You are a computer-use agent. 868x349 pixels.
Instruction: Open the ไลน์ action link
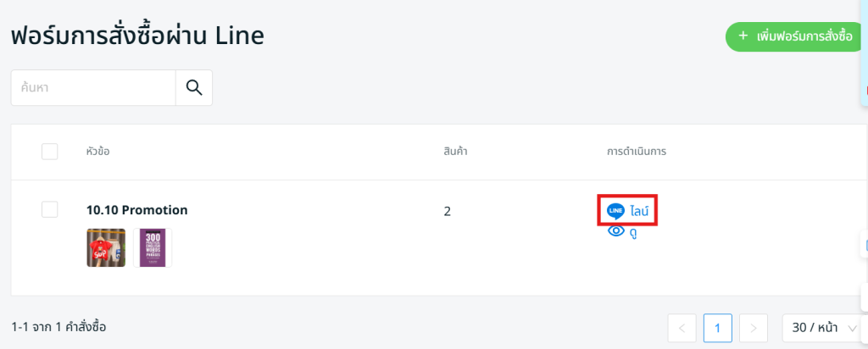(639, 210)
